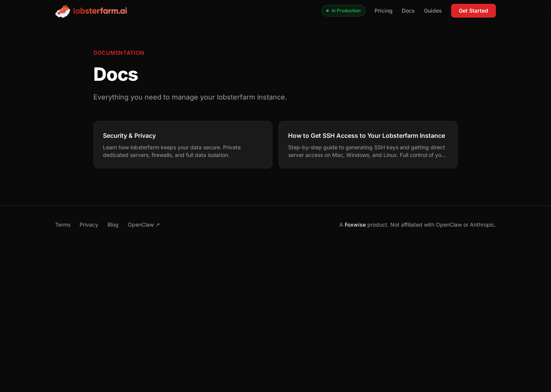Image resolution: width=551 pixels, height=392 pixels.
Task: Click the Docs page heading
Action: [x=116, y=74]
